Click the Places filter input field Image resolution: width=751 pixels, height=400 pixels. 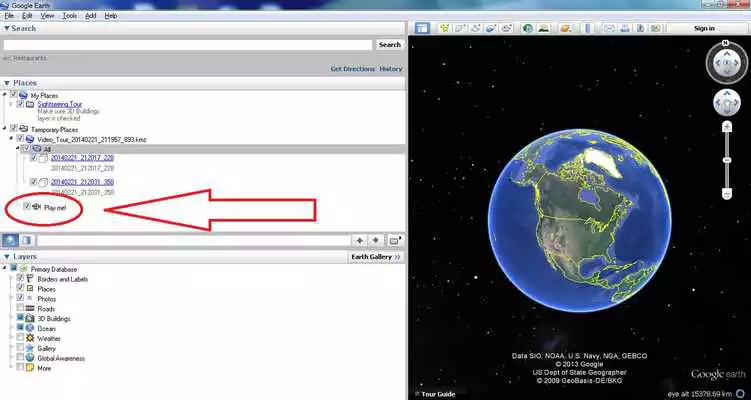click(x=193, y=240)
